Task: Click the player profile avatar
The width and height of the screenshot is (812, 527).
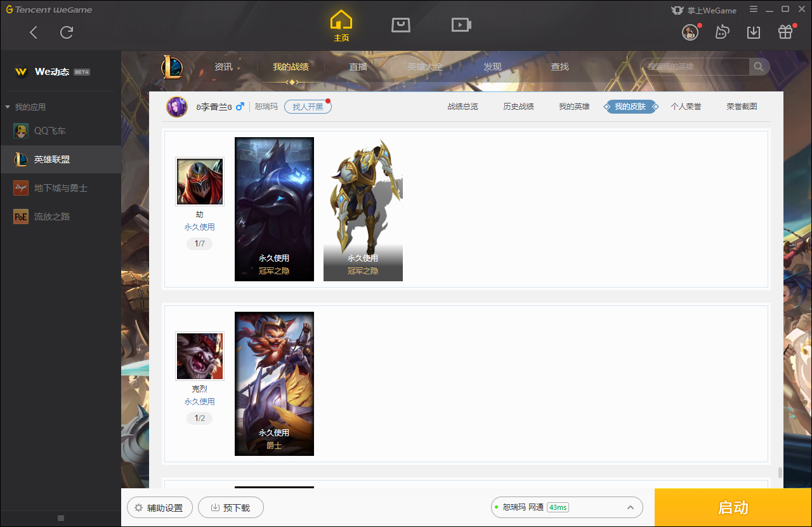Action: click(177, 107)
